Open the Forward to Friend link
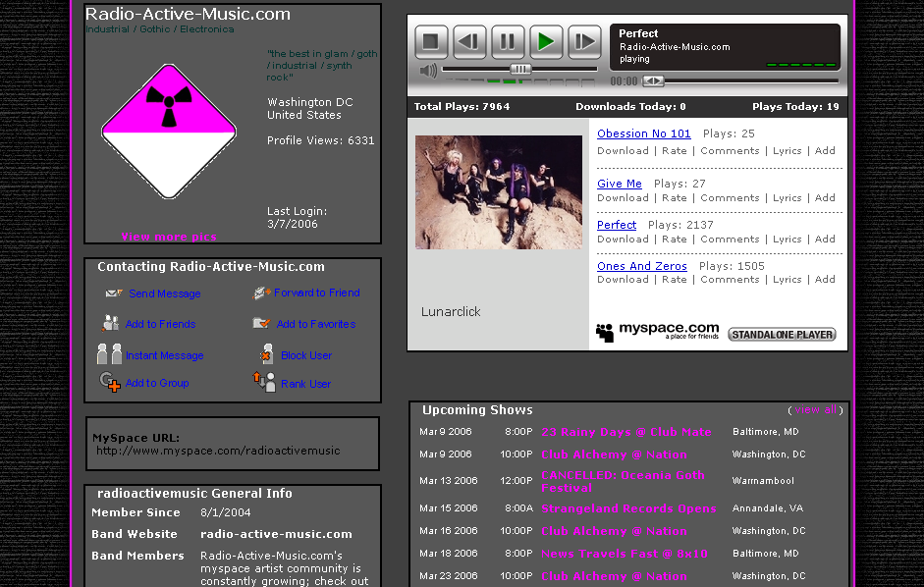Screen dimensions: 924x587 coord(316,293)
